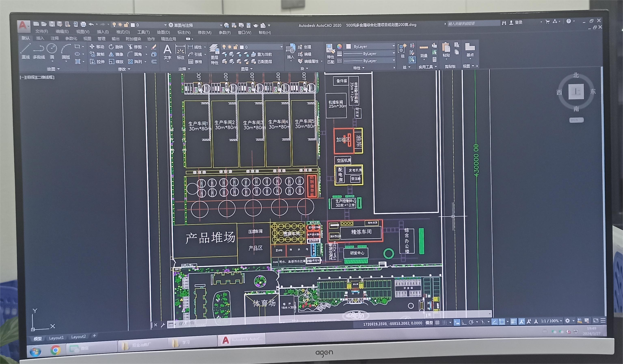The image size is (623, 364).
Task: Select the 圆 (Circle) tool
Action: click(52, 51)
